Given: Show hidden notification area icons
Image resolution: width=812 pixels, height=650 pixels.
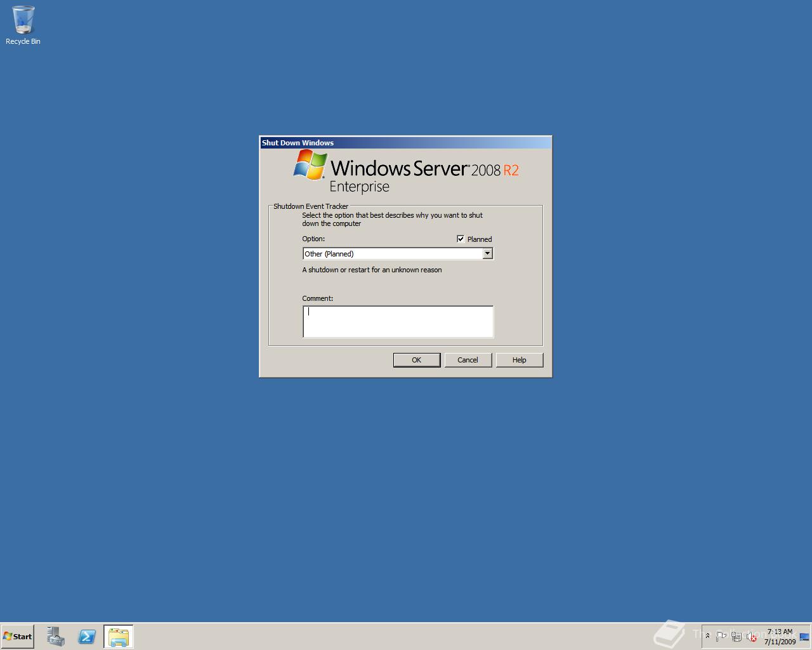Looking at the screenshot, I should [x=707, y=636].
